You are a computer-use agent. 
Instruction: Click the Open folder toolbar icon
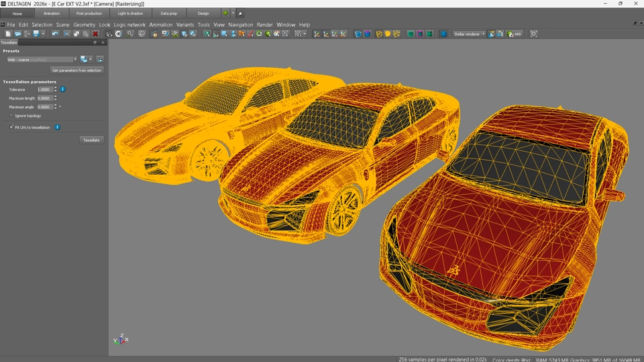17,34
